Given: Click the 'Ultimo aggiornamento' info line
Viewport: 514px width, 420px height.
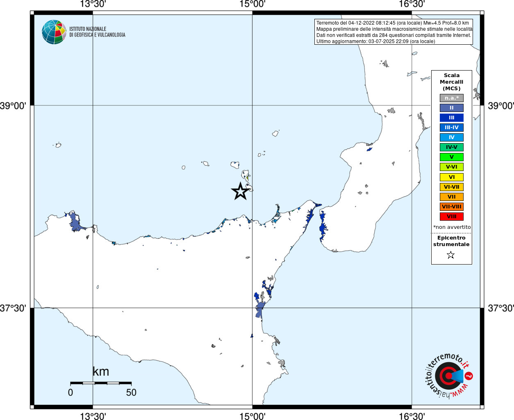Looking at the screenshot, I should pos(375,41).
